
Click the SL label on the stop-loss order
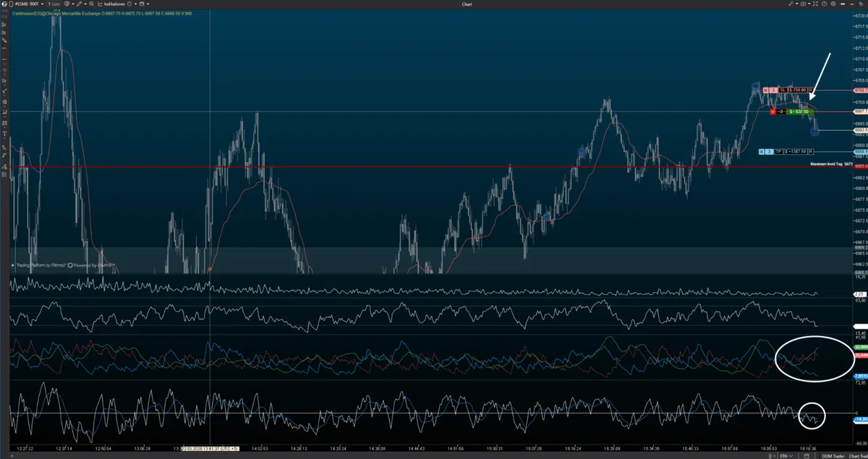click(x=783, y=90)
